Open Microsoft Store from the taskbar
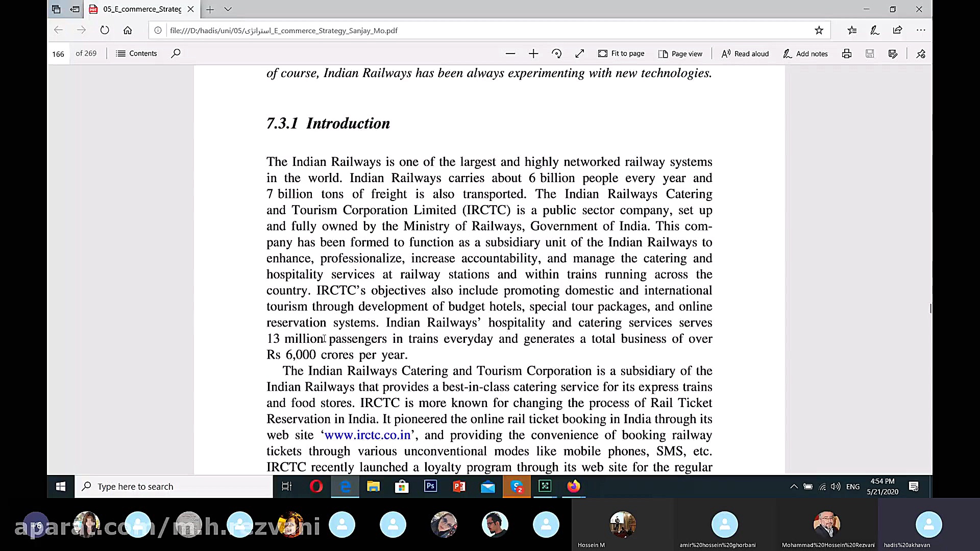The width and height of the screenshot is (980, 551). coord(402,487)
